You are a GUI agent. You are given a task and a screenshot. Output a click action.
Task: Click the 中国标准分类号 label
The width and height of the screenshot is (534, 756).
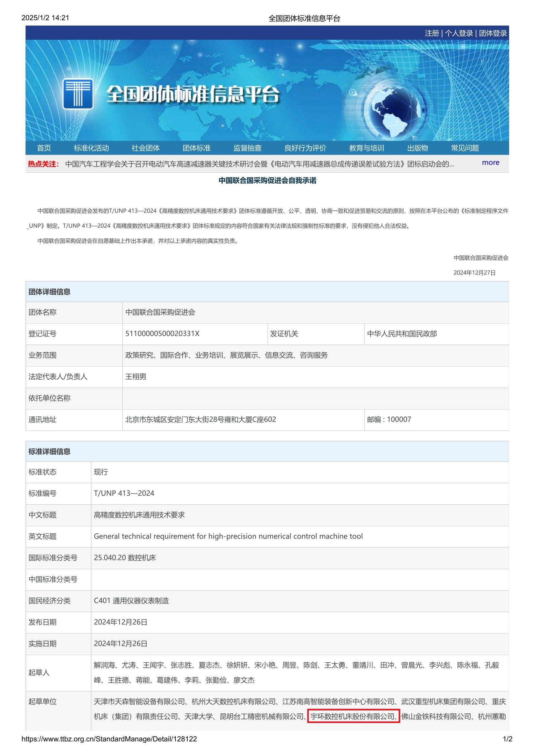[x=53, y=579]
